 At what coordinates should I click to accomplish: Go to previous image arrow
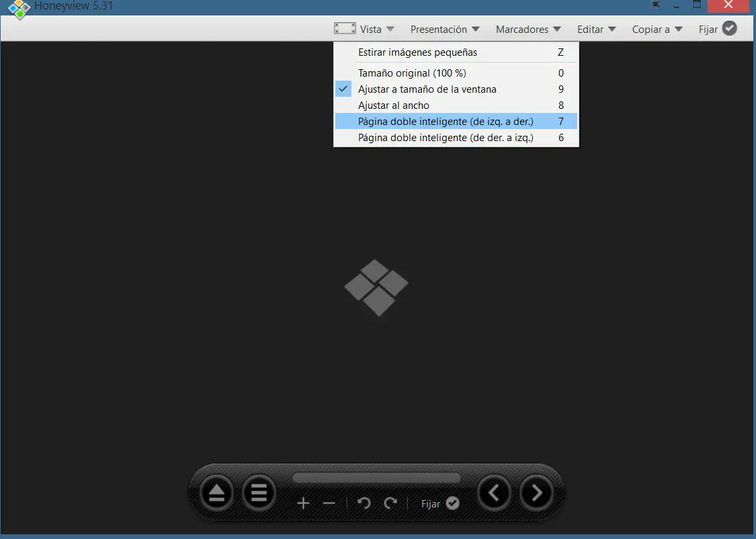[x=494, y=493]
